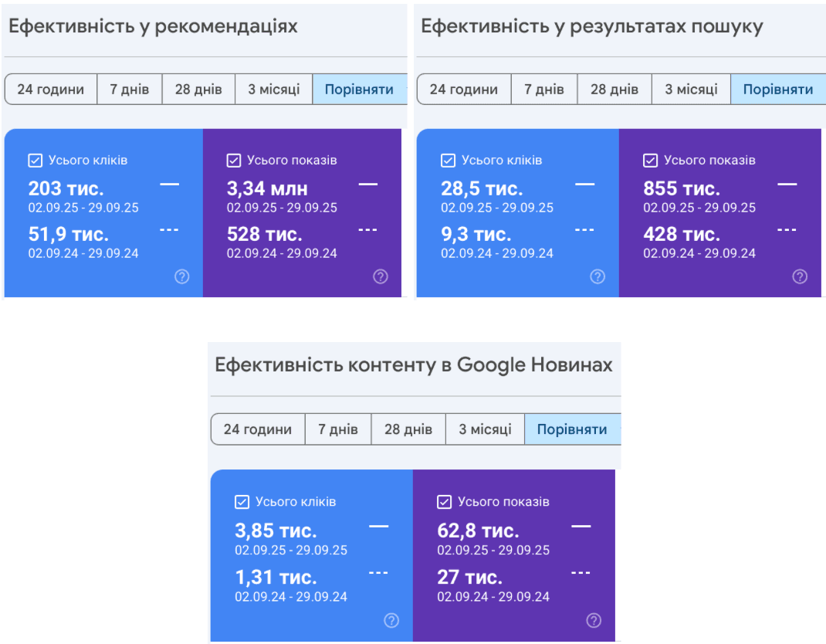Image resolution: width=826 pixels, height=644 pixels.
Task: Click help icon in Search results clicks card
Action: (597, 276)
